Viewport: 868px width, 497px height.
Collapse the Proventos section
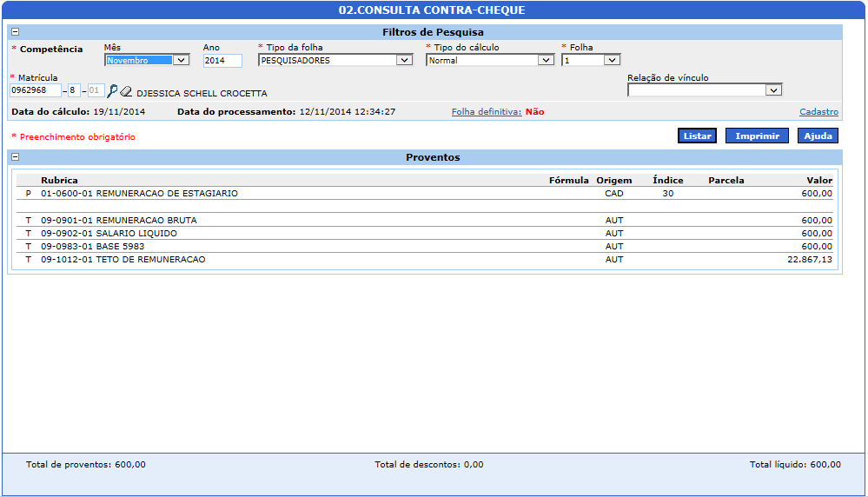click(15, 157)
